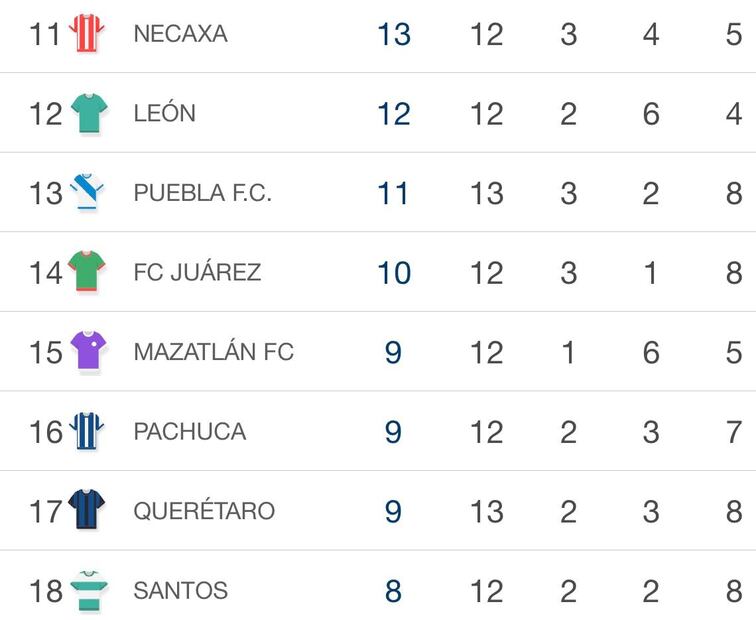
Task: Click the Necaxa red striped jersey icon
Action: pos(88,33)
